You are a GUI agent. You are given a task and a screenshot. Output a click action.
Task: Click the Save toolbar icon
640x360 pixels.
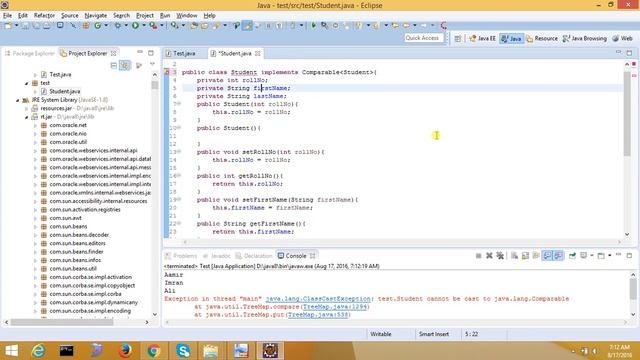(25, 25)
